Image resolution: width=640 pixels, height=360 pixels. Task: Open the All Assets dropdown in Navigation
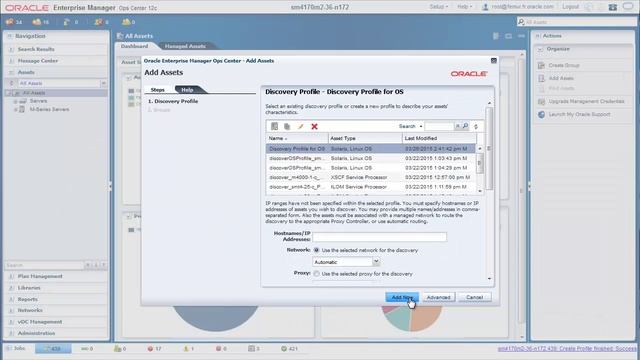(103, 83)
